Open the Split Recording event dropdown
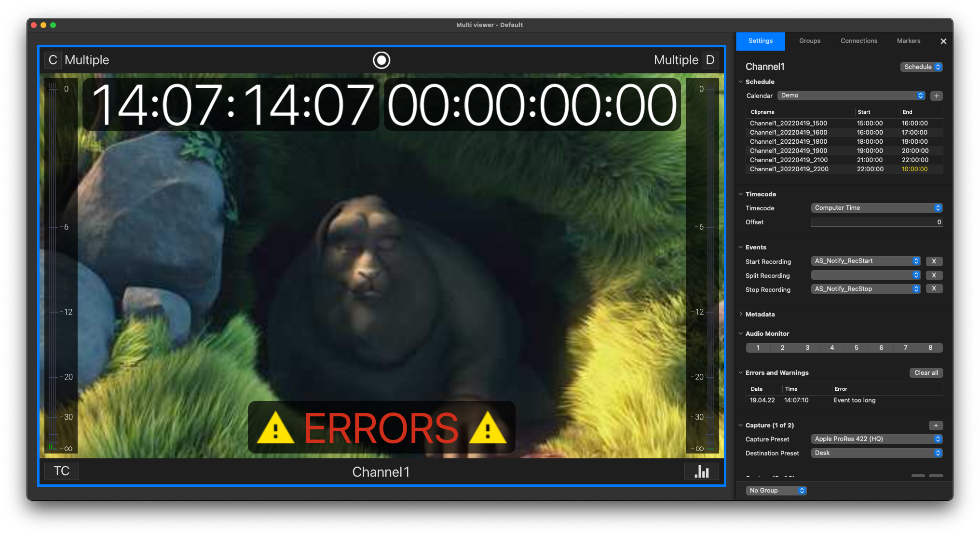The image size is (980, 536). [866, 275]
